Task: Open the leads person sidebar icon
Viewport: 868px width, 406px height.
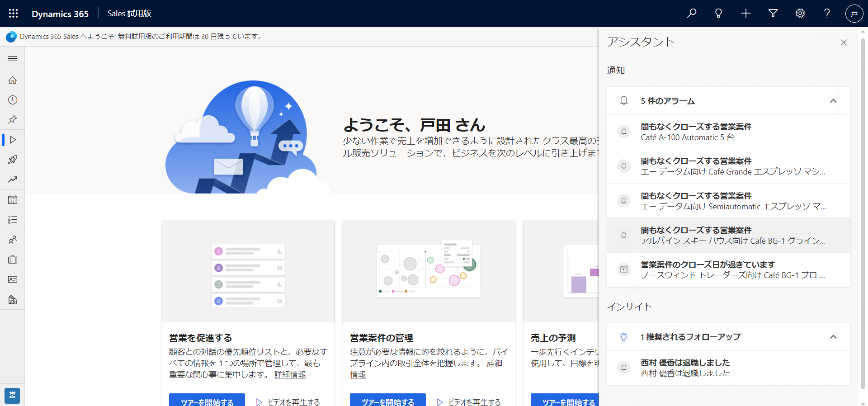Action: coord(13,240)
